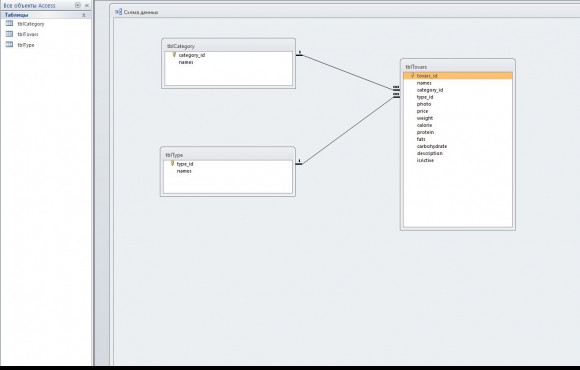Select the category_id field in tblCategory
The image size is (580, 370).
[x=192, y=55]
